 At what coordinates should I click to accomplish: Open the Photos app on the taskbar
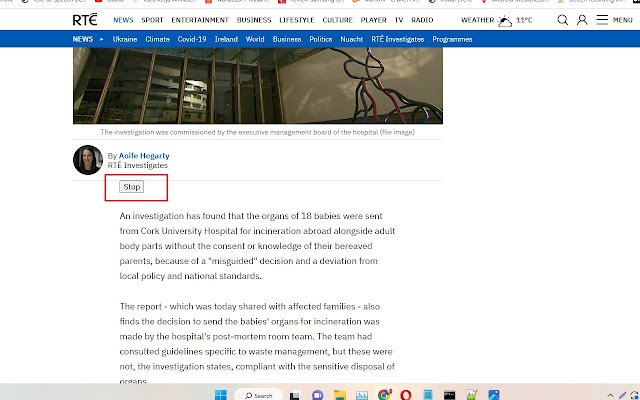(x=493, y=395)
